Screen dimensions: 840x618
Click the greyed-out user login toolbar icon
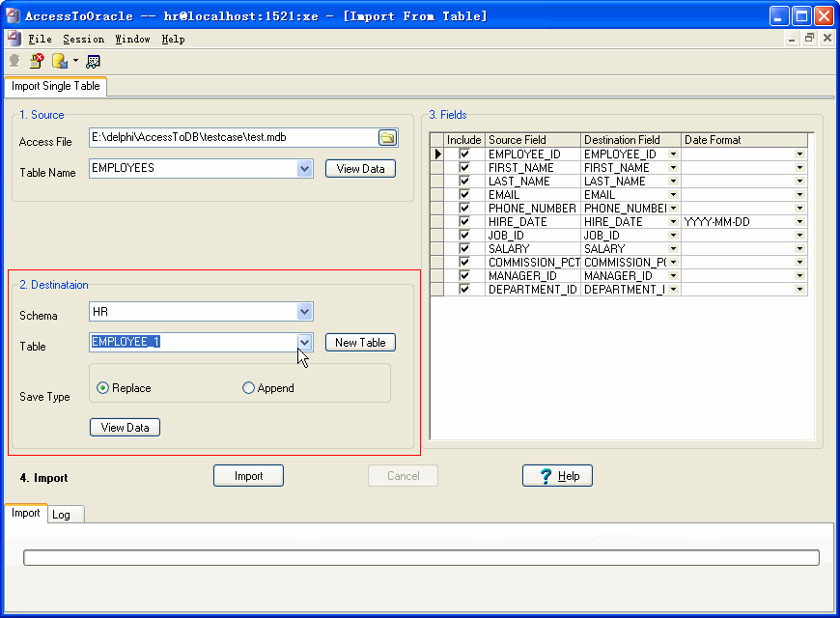15,61
